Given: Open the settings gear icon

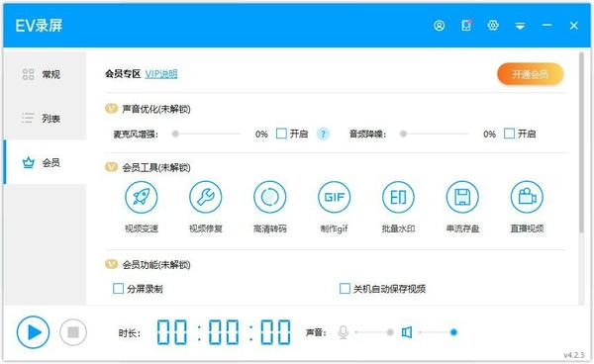Looking at the screenshot, I should click(493, 26).
